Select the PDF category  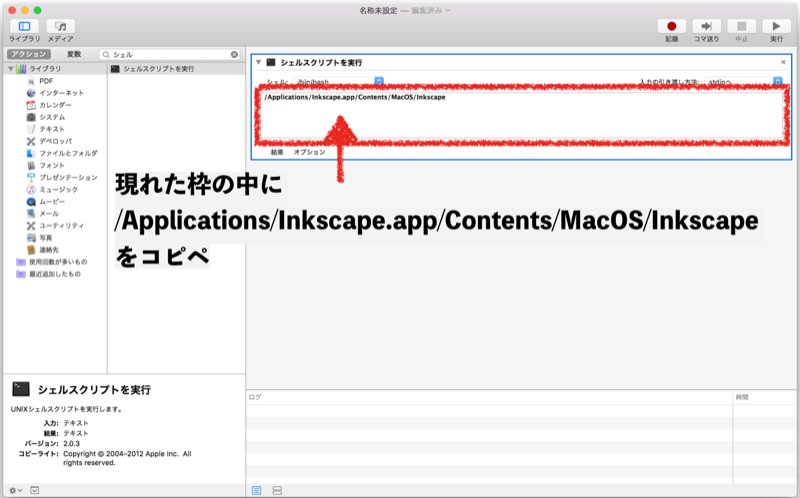click(x=46, y=81)
